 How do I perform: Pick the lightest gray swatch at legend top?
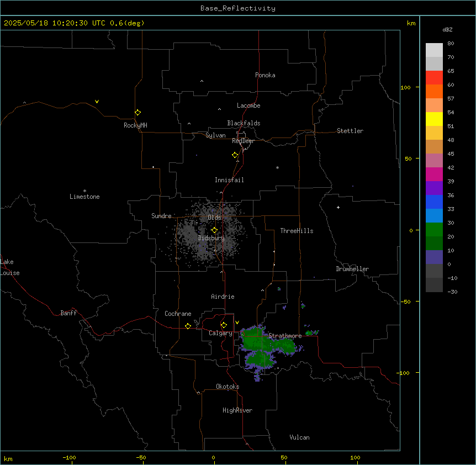[x=434, y=50]
